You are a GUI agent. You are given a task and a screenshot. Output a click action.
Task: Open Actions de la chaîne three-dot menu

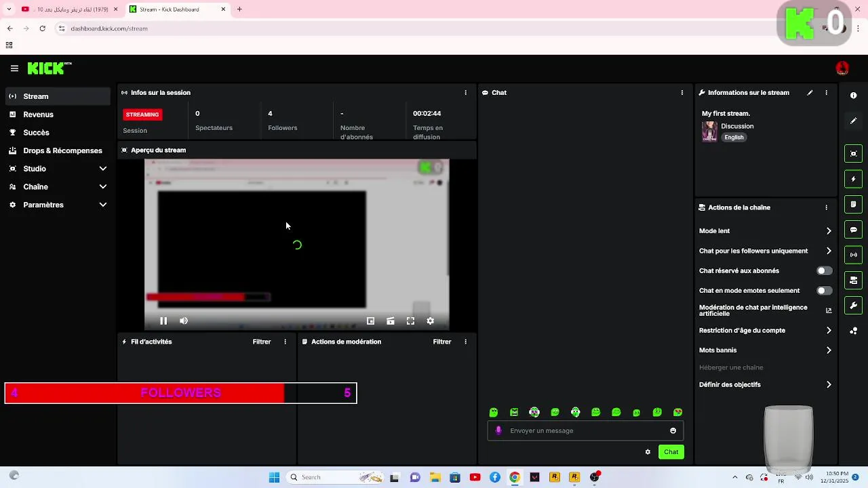point(826,207)
